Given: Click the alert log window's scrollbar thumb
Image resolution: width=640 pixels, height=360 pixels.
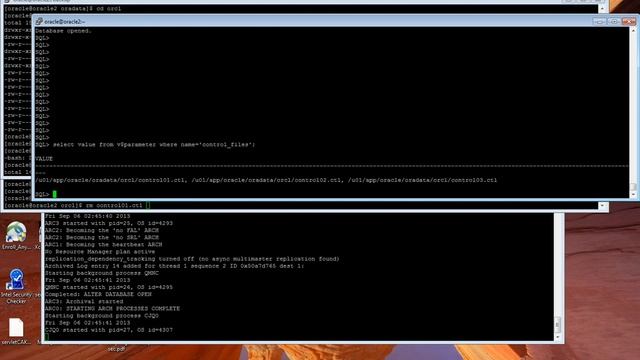Looking at the screenshot, I should [558, 324].
